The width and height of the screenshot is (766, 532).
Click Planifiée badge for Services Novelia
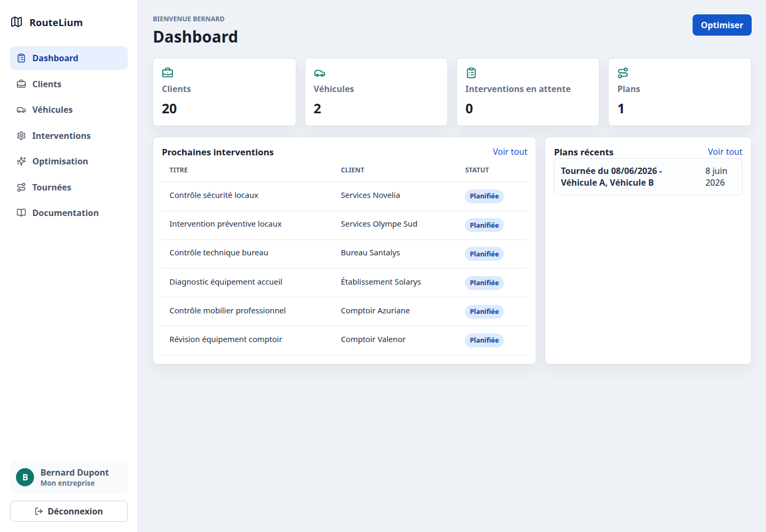tap(484, 196)
